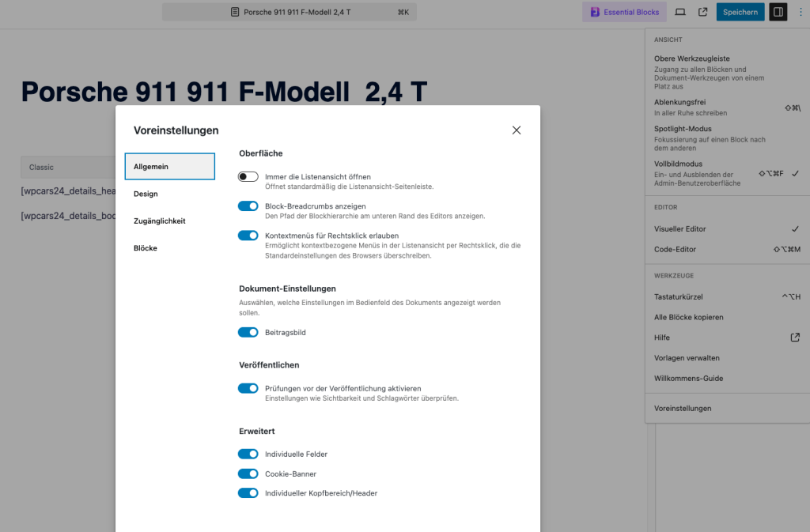Click the Speichern button
Image resolution: width=810 pixels, height=532 pixels.
coord(740,12)
